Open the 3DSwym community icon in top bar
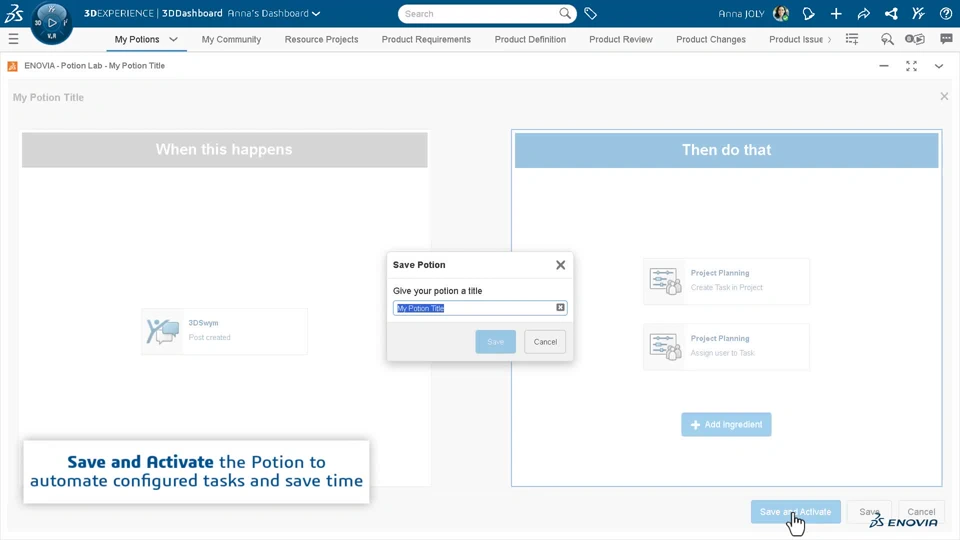Viewport: 960px width, 540px height. point(918,13)
